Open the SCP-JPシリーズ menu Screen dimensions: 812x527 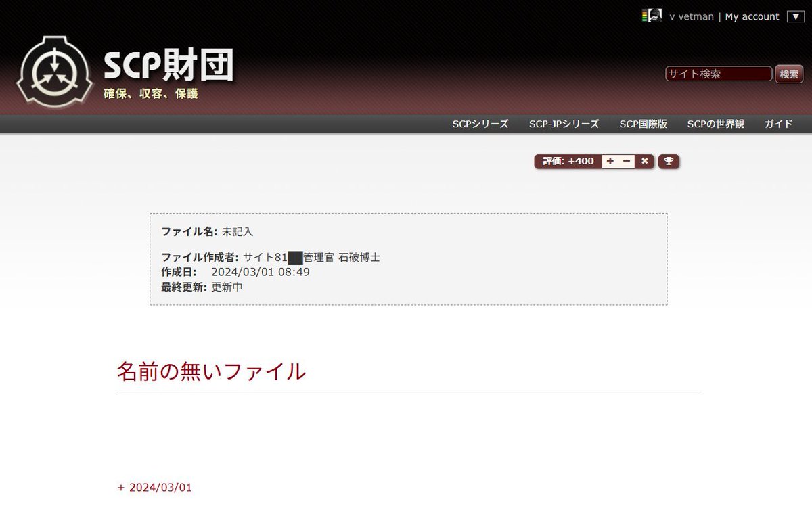tap(564, 124)
